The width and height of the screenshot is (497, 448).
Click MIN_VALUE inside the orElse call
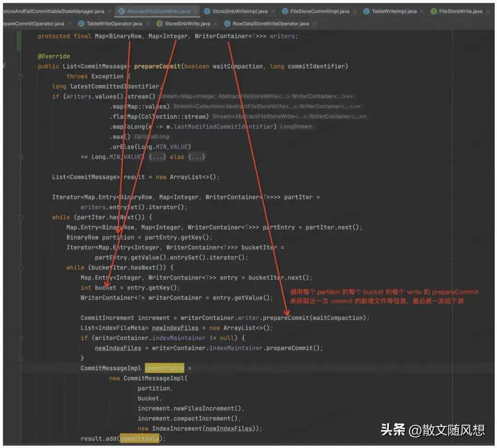point(172,147)
